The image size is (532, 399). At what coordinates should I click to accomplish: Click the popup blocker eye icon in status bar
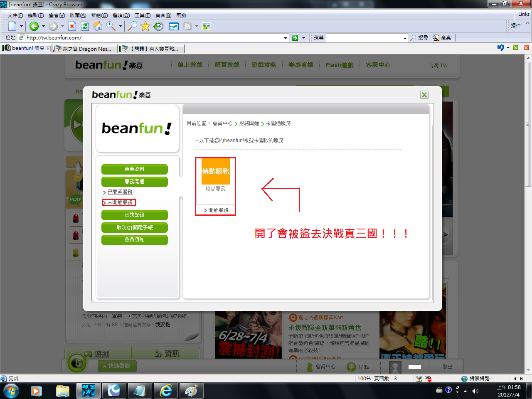coord(428,379)
